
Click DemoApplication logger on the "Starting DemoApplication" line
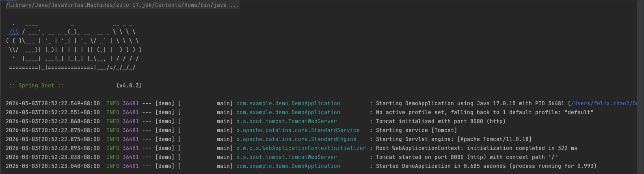pos(288,104)
